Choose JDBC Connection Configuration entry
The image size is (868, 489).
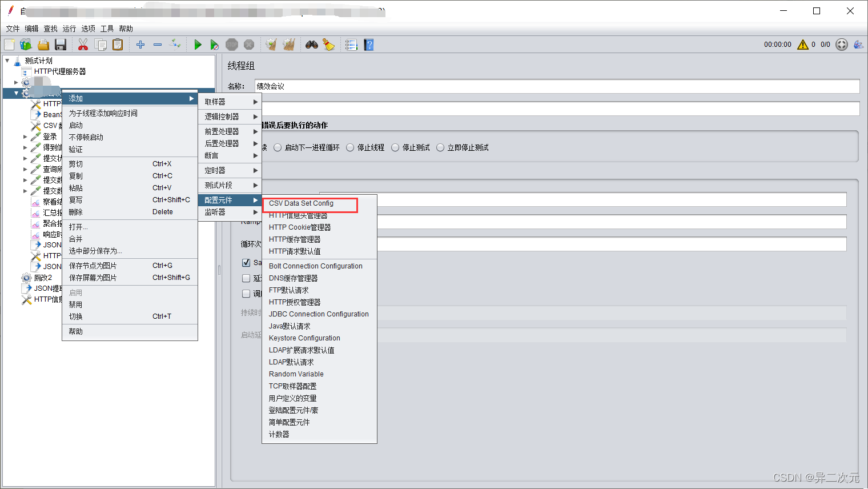(x=319, y=314)
